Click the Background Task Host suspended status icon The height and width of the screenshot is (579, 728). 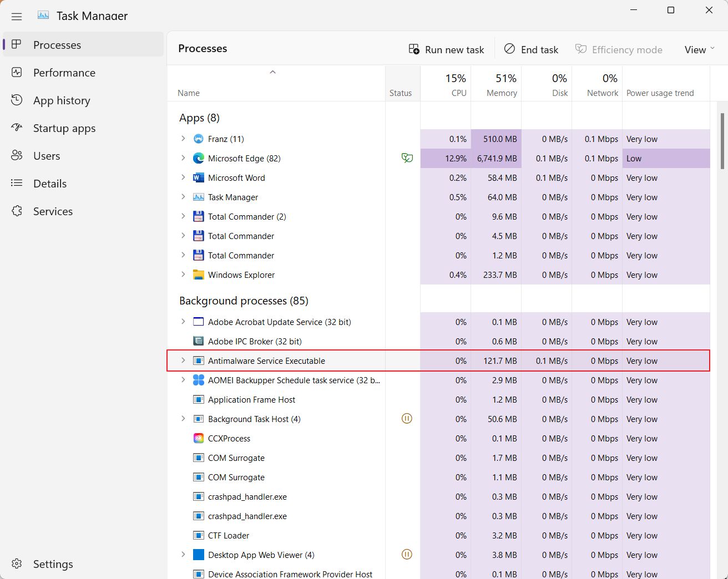(x=407, y=419)
